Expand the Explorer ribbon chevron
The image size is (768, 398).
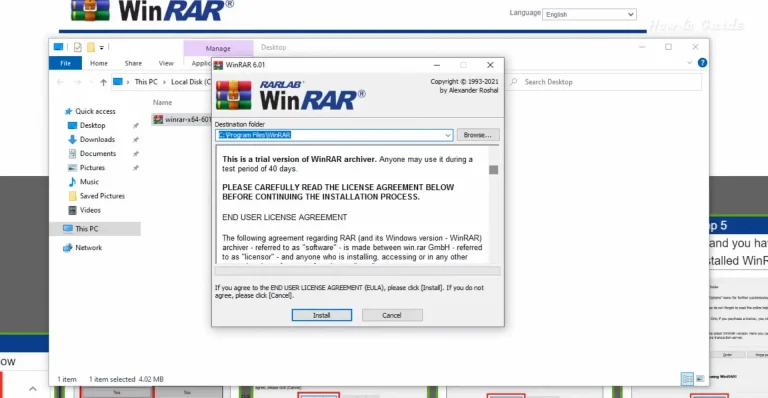tap(689, 63)
